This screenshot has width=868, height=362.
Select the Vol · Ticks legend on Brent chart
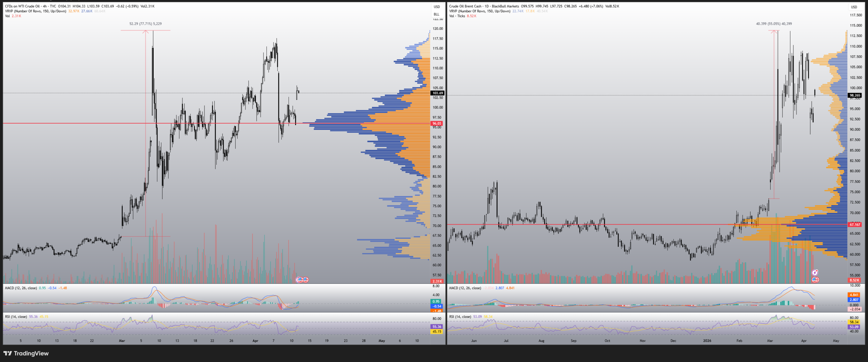tap(457, 16)
